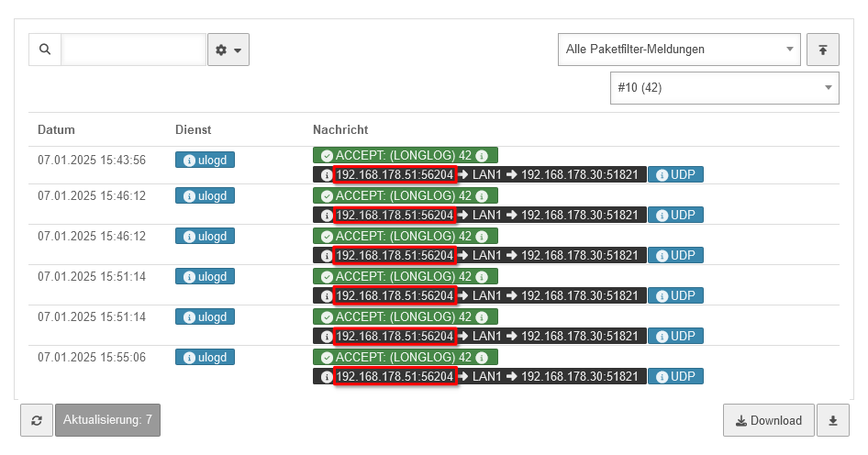Click the scroll-to-top arrow button

click(x=823, y=50)
